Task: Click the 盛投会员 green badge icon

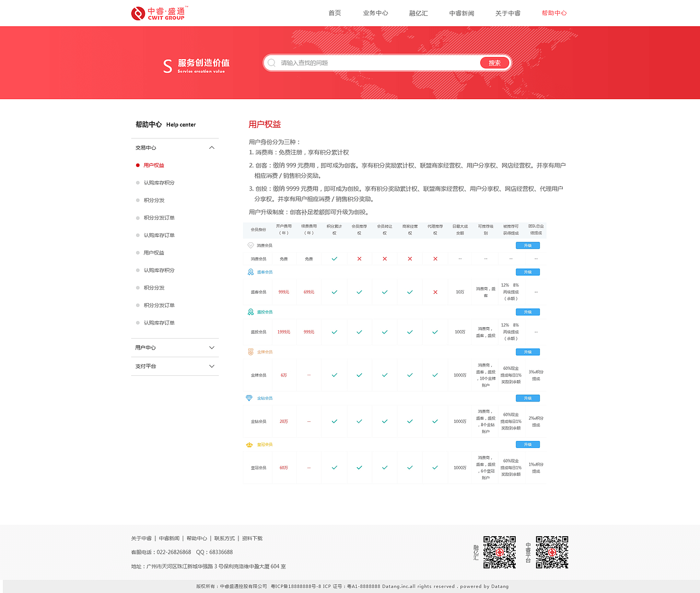Action: point(250,312)
